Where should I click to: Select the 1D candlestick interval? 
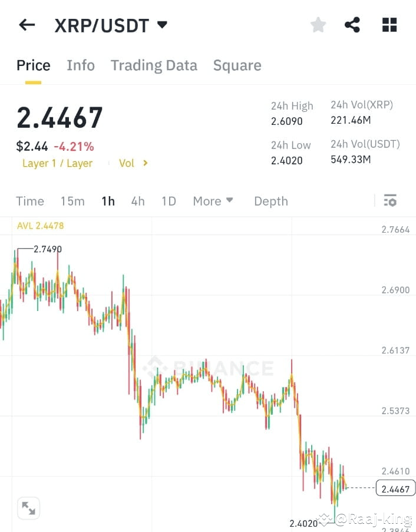tap(169, 201)
